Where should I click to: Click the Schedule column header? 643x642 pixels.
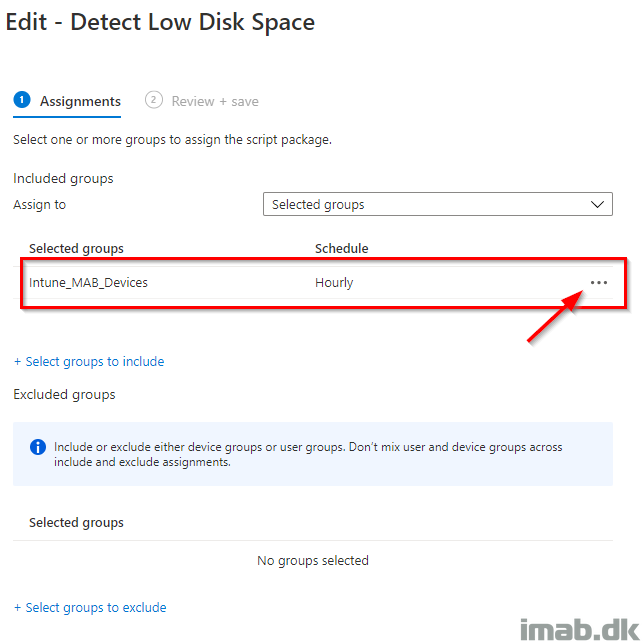(341, 248)
